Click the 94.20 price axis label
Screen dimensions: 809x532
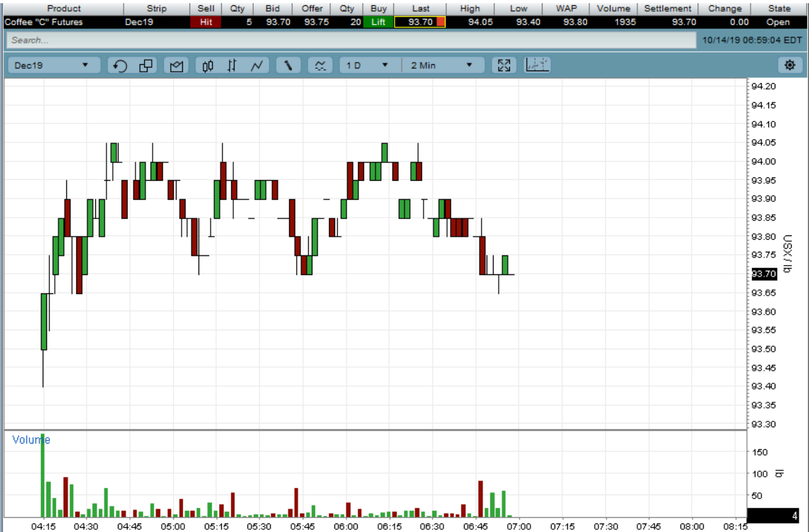763,86
